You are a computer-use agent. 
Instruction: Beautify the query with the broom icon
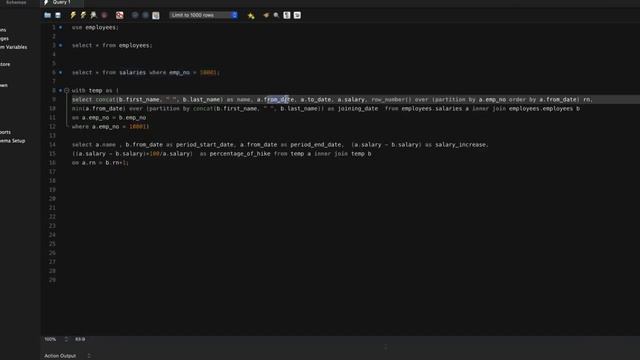point(266,16)
